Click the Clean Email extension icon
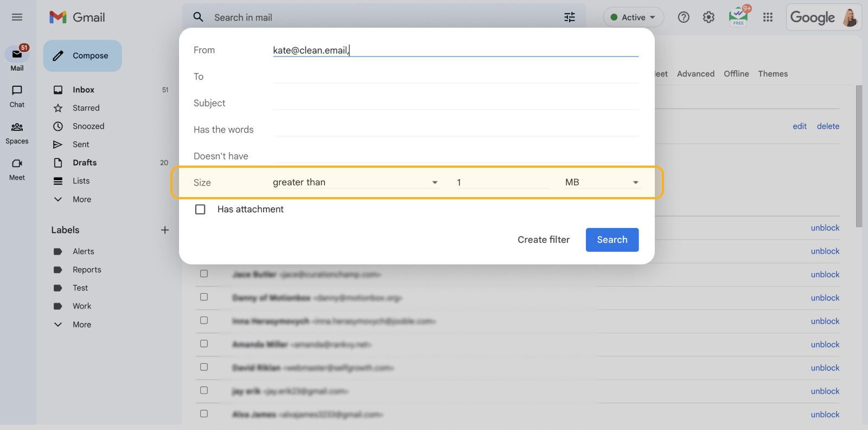 pos(738,16)
